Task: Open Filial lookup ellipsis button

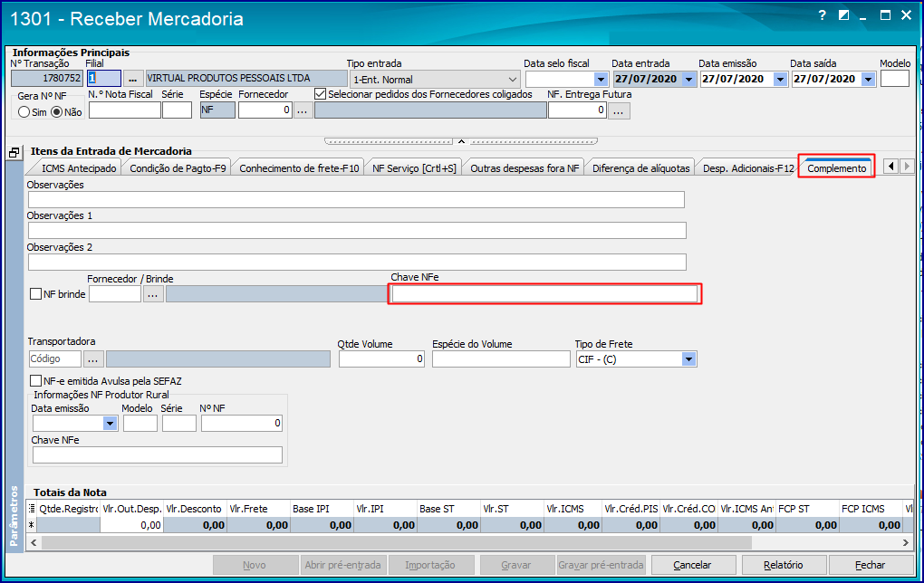Action: click(132, 79)
